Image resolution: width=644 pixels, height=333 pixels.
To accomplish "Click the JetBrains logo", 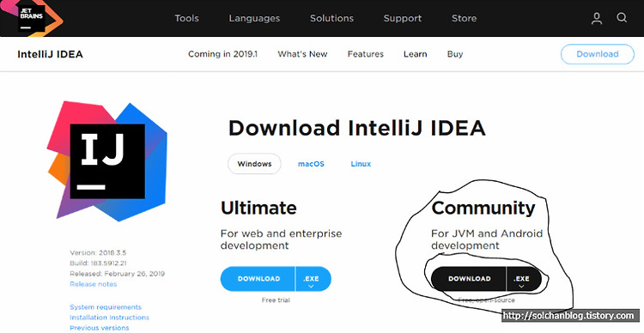I will pyautogui.click(x=31, y=18).
